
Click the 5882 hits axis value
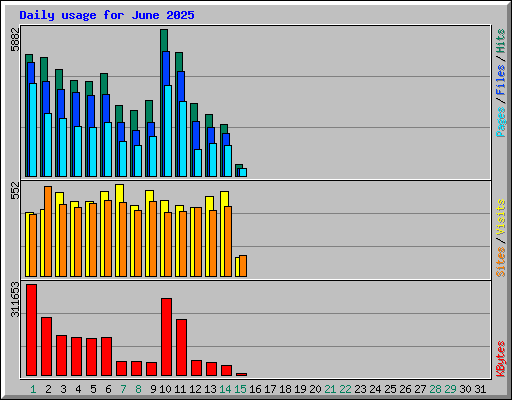(15, 40)
